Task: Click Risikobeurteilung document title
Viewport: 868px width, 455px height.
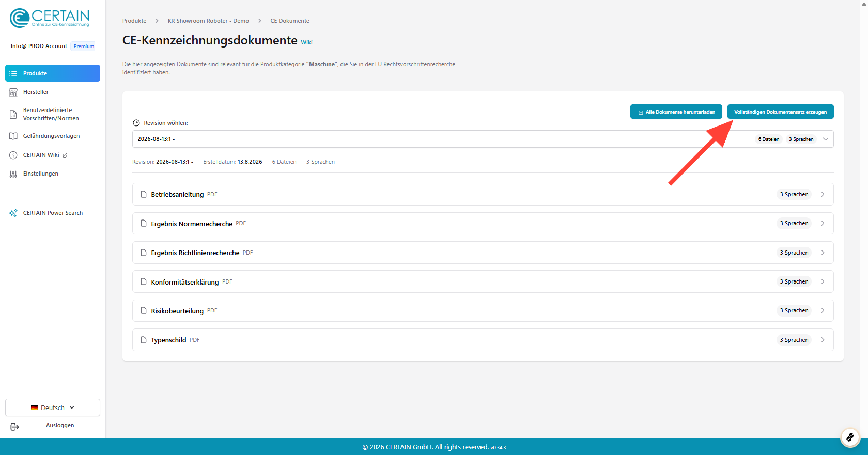Action: coord(177,311)
